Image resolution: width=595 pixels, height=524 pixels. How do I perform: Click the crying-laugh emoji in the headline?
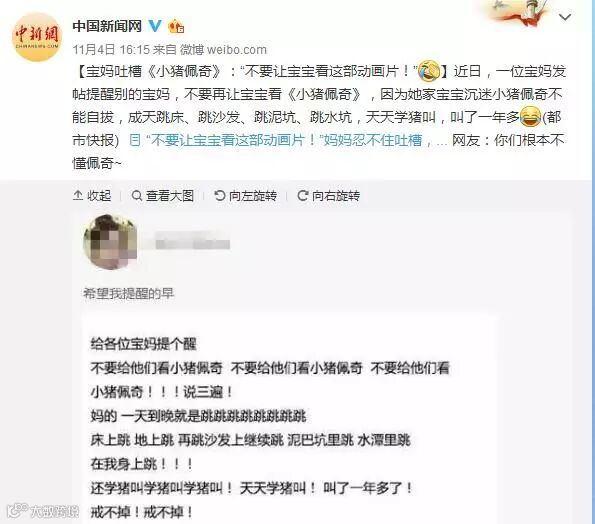(x=429, y=71)
